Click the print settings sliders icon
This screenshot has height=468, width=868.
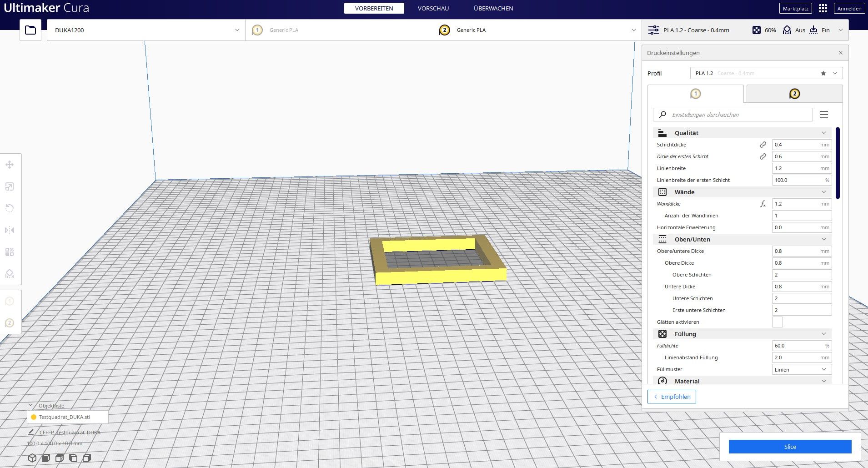(654, 30)
